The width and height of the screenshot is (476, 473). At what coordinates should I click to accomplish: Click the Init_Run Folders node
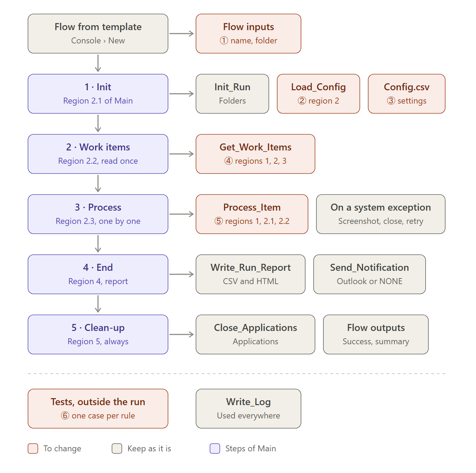coord(232,94)
